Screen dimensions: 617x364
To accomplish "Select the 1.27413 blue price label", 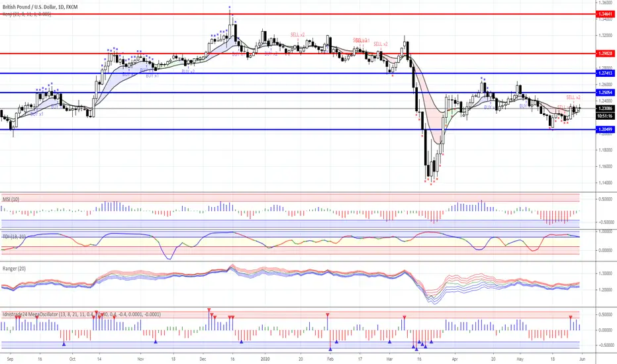I will click(x=605, y=73).
